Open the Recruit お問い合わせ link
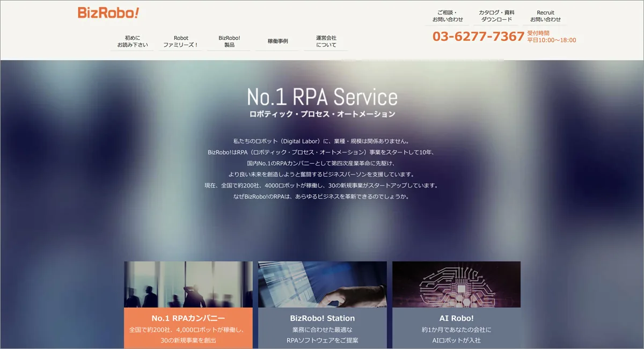 point(545,16)
